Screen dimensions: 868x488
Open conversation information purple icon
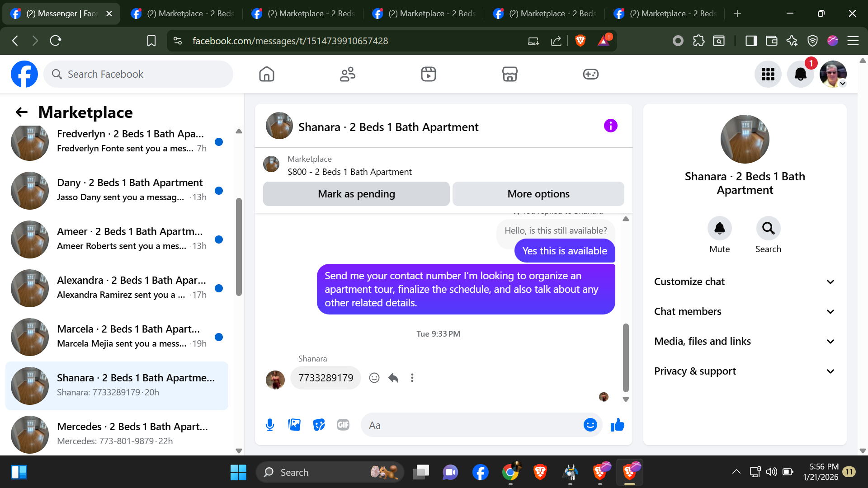610,126
